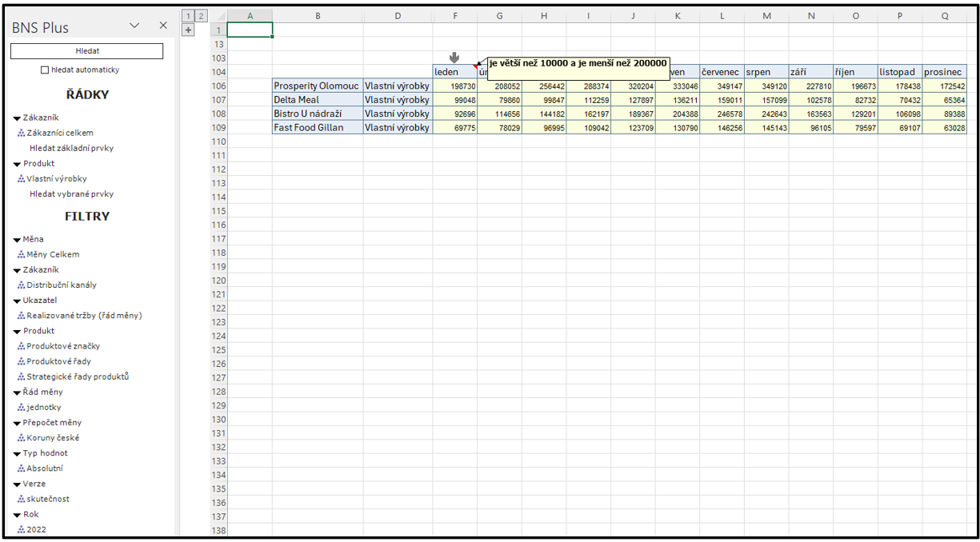Click gray down-arrow icon above leden column
The height and width of the screenshot is (542, 980).
(x=454, y=58)
